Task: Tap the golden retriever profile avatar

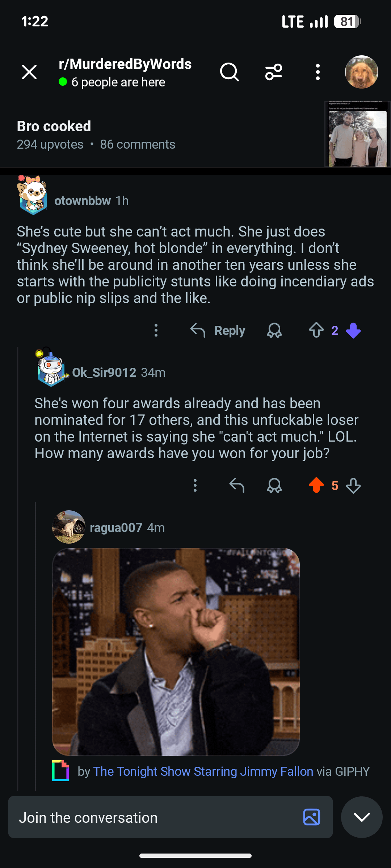Action: [361, 72]
